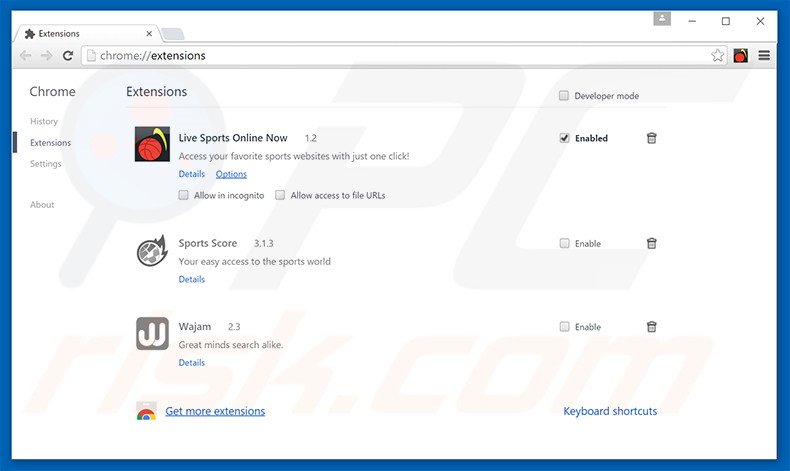Viewport: 790px width, 471px height.
Task: Open a new tab
Action: tap(173, 34)
